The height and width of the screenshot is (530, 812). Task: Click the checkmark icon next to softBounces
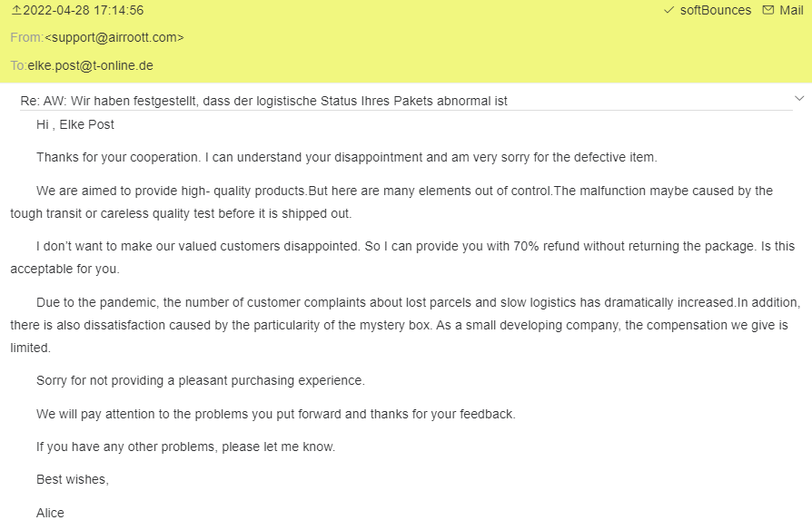pyautogui.click(x=668, y=11)
